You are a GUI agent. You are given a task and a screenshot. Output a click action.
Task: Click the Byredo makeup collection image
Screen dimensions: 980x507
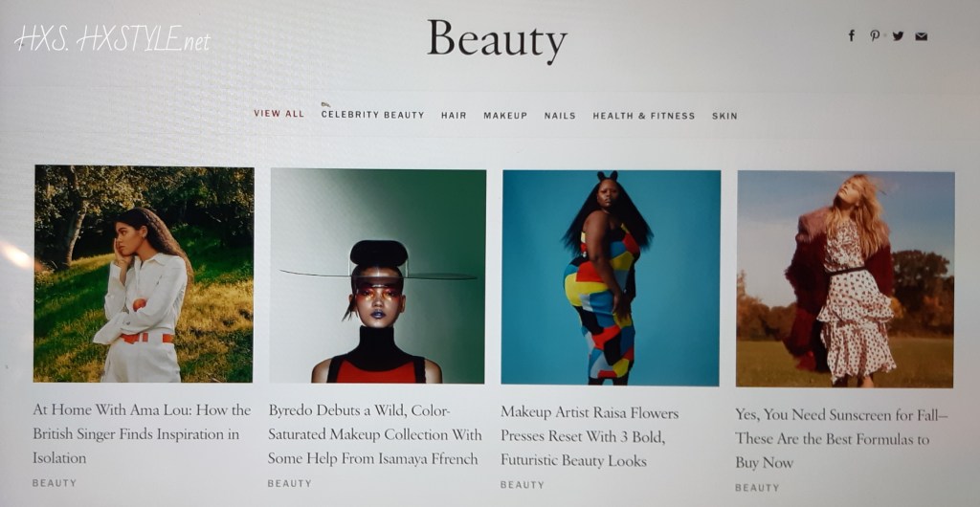point(377,276)
